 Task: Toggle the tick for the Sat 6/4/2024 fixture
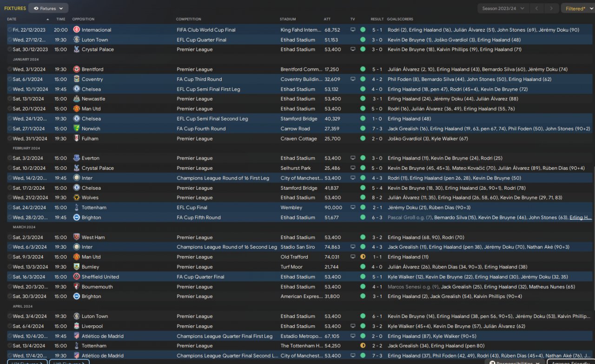point(10,326)
